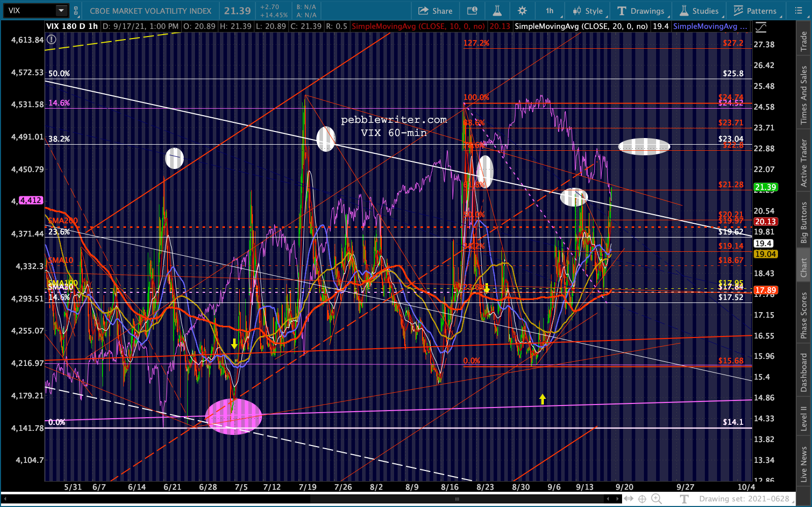The image size is (812, 507).
Task: Open the flask icon for editing studies
Action: click(497, 11)
